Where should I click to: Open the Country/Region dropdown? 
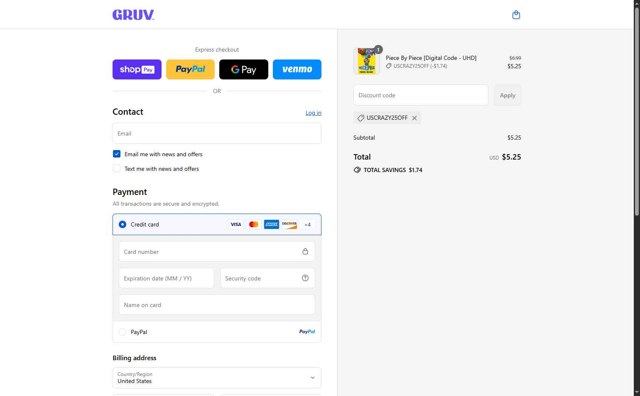(217, 378)
